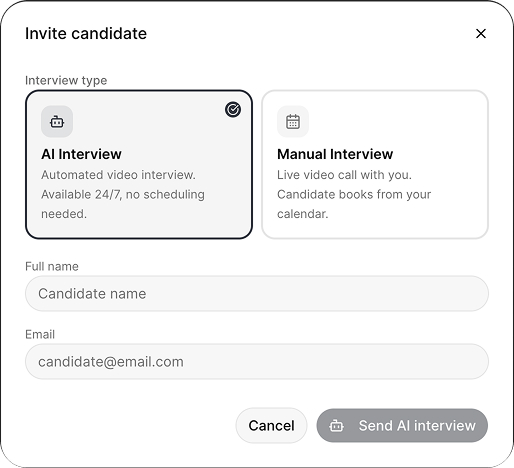
Task: Click the candidate@email.com input field
Action: tap(257, 361)
